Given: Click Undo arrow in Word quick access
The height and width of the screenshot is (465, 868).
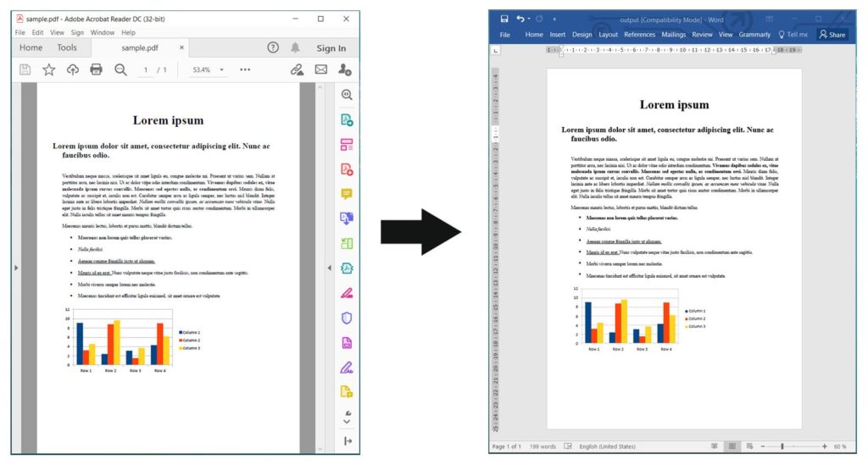Looking at the screenshot, I should (x=520, y=19).
